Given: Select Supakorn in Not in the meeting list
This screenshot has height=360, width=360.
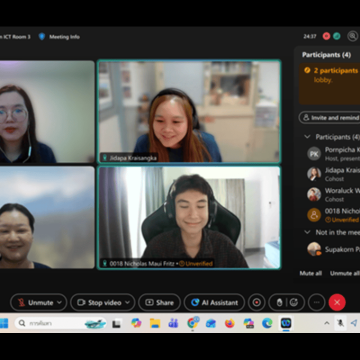Looking at the screenshot, I should [x=332, y=249].
